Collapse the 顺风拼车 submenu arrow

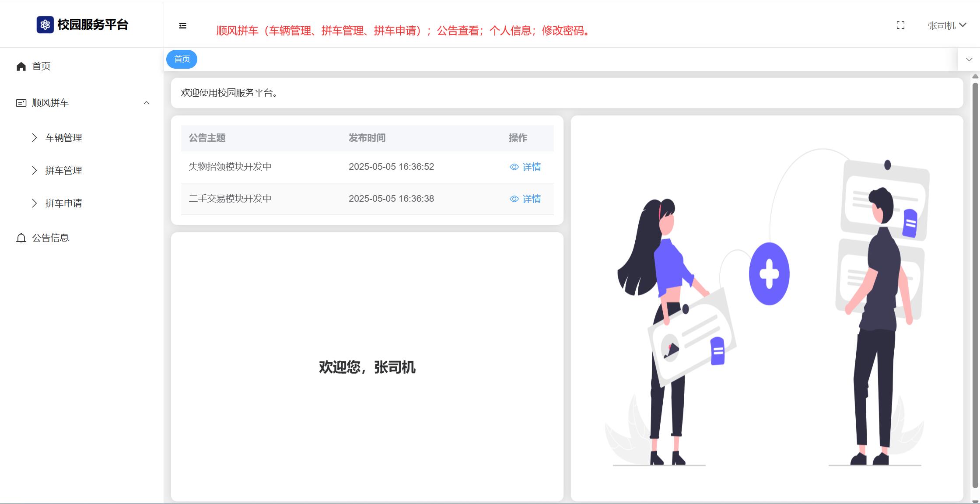point(147,103)
